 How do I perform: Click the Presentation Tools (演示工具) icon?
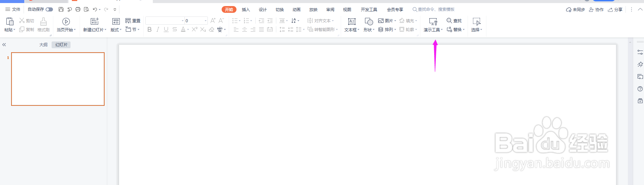(x=433, y=22)
